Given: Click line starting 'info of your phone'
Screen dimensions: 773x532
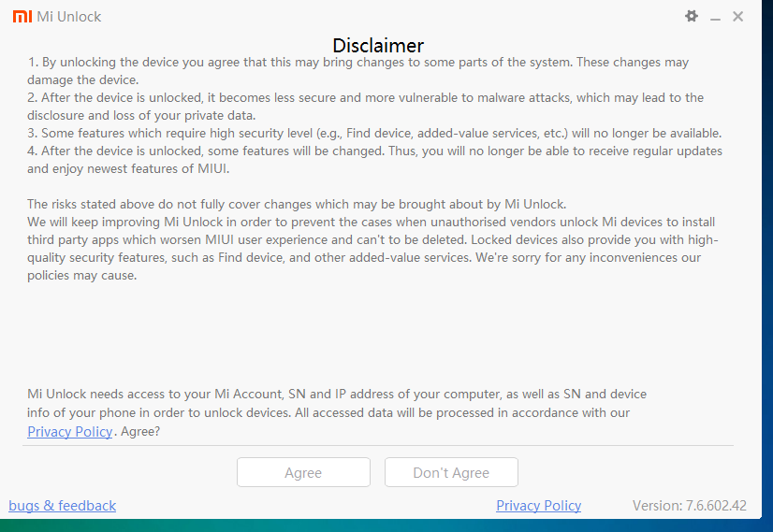Looking at the screenshot, I should point(328,413).
